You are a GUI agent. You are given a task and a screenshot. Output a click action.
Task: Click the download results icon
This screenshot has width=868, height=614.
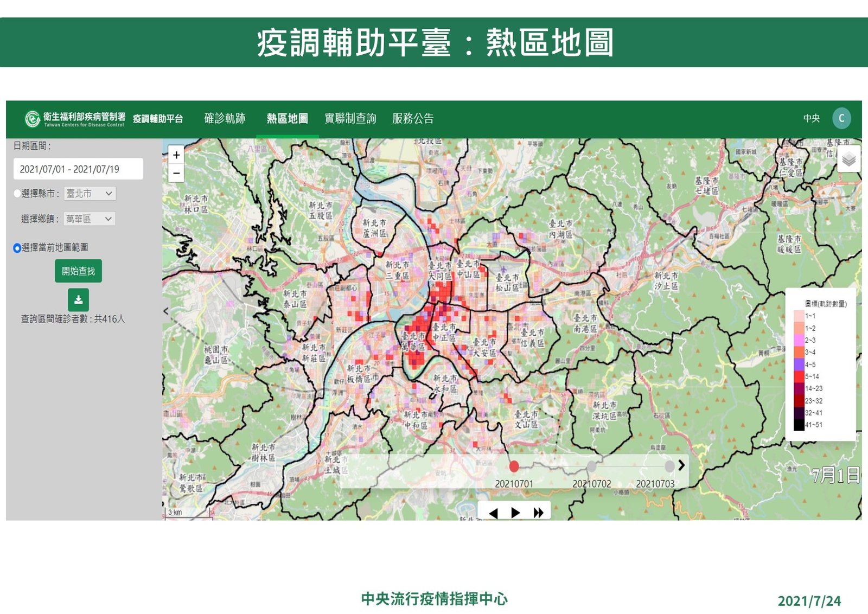[78, 299]
